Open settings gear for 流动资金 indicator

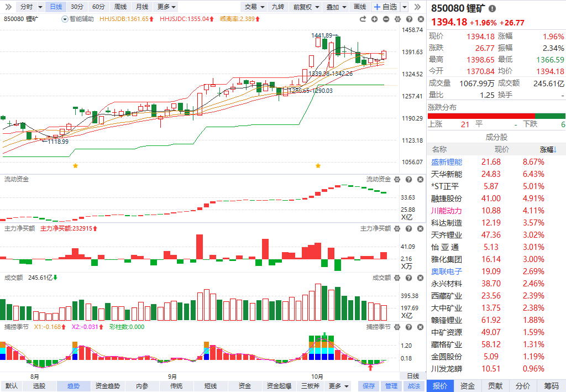pyautogui.click(x=397, y=180)
